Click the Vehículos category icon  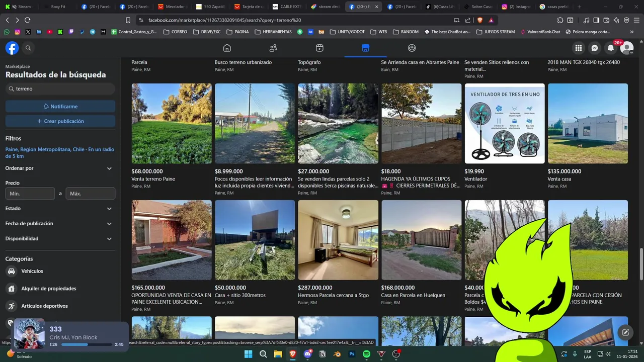[x=12, y=271]
